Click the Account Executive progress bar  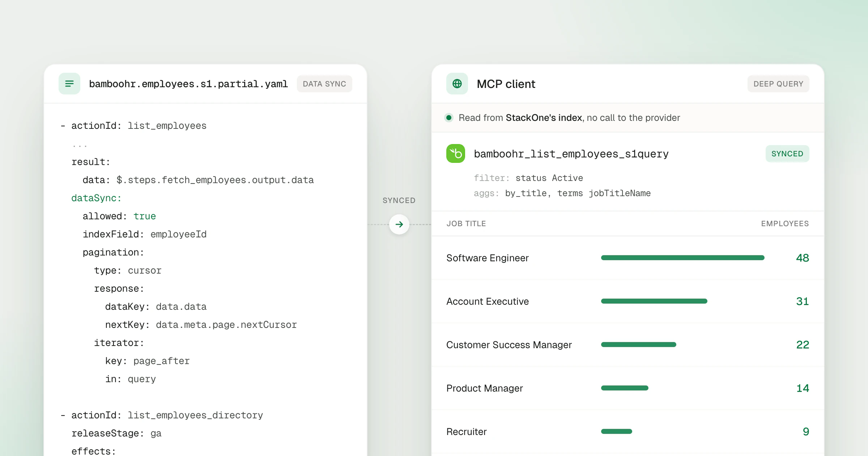tap(654, 301)
